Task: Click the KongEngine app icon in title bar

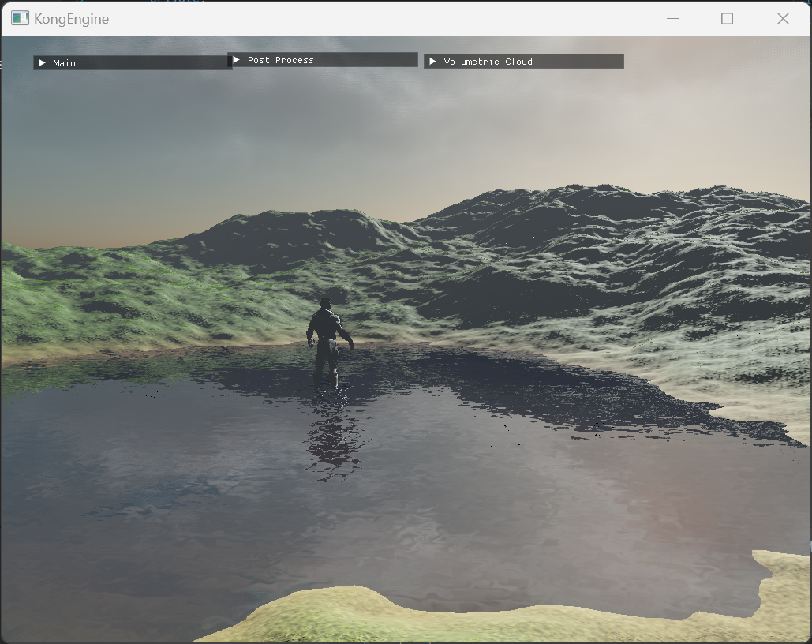Action: (21, 19)
